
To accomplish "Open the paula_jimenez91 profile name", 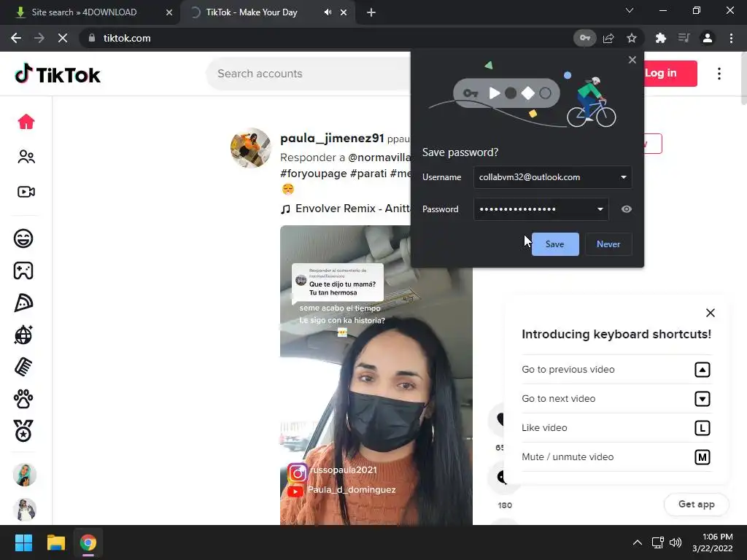I will pos(332,138).
